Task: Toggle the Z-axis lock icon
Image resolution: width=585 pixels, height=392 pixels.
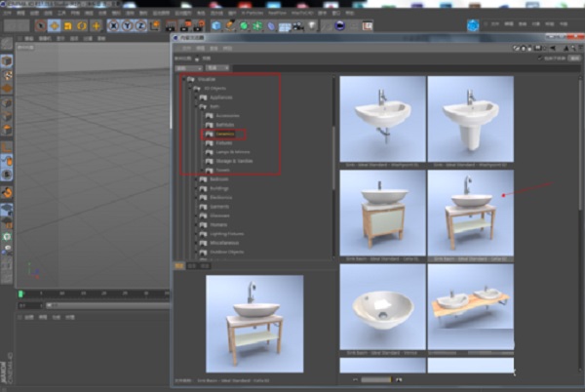Action: click(x=141, y=25)
